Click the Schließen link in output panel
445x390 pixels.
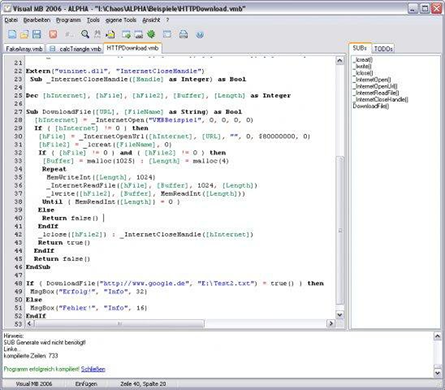[93, 369]
